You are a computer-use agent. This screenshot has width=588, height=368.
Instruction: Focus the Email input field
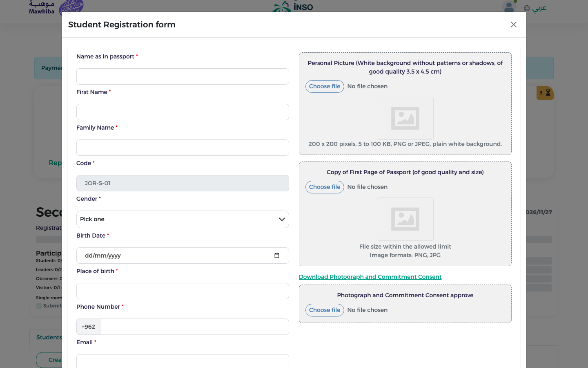tap(183, 361)
